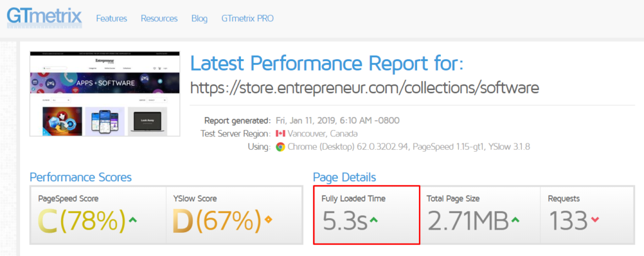Go to the Blog page
Image resolution: width=644 pixels, height=256 pixels.
click(199, 18)
